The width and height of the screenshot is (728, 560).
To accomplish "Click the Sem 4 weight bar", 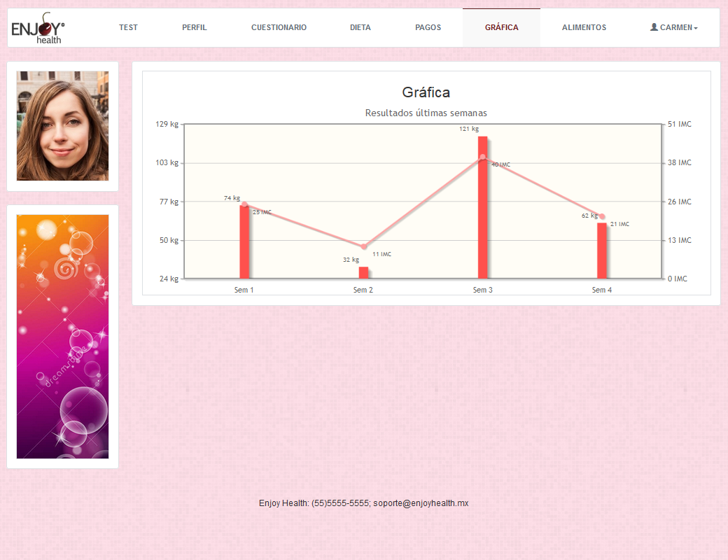I will (601, 251).
